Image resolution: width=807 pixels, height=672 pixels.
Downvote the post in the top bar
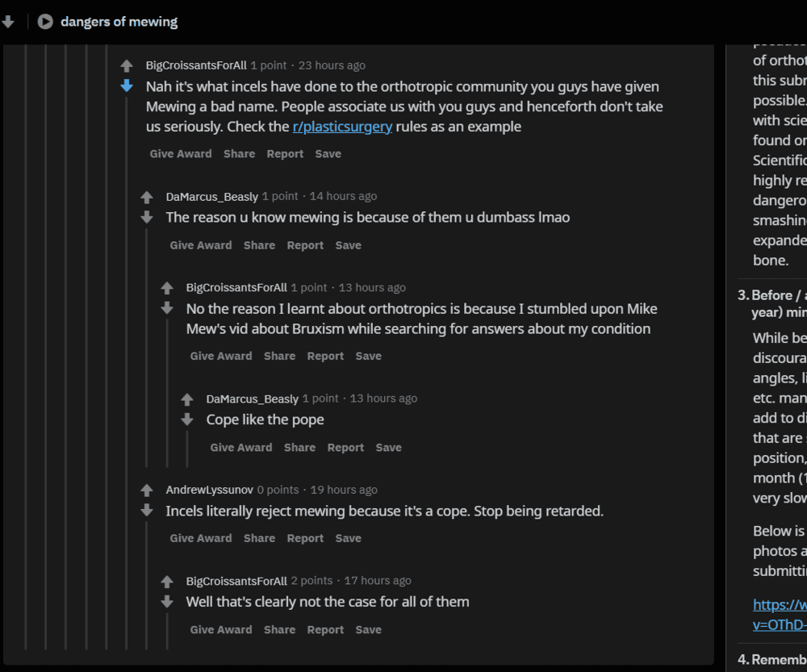8,22
